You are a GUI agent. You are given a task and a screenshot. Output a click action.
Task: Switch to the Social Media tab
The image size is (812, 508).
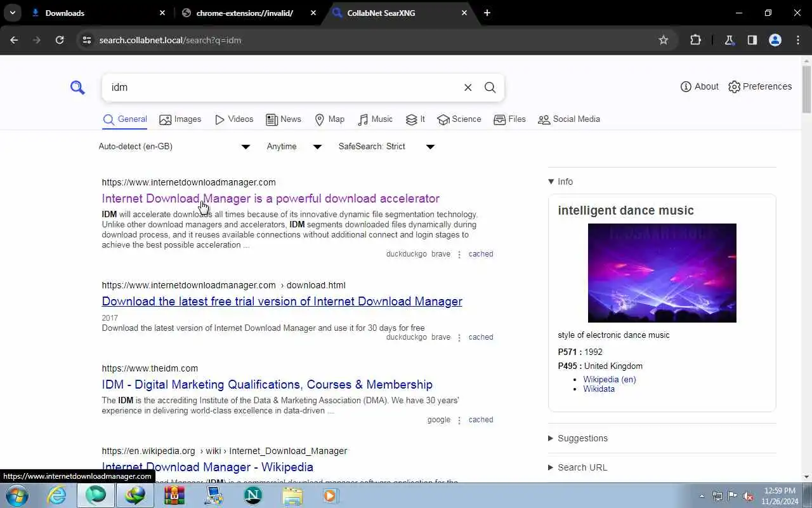coord(569,119)
